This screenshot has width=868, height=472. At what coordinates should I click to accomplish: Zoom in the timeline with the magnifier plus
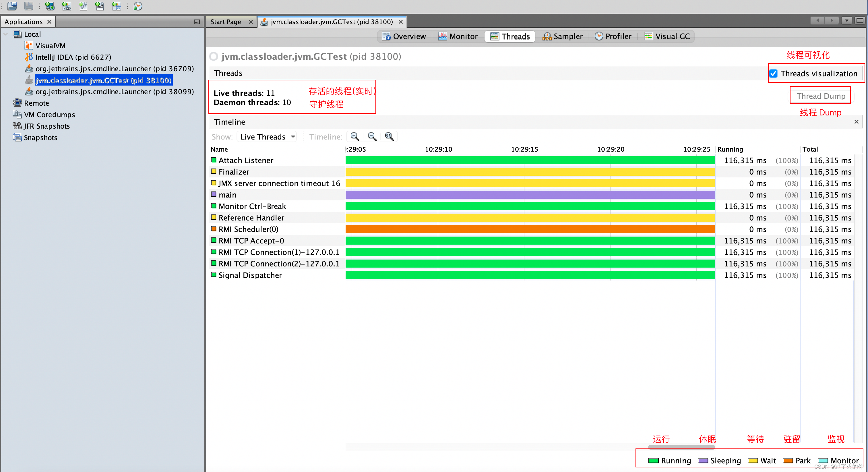click(355, 136)
